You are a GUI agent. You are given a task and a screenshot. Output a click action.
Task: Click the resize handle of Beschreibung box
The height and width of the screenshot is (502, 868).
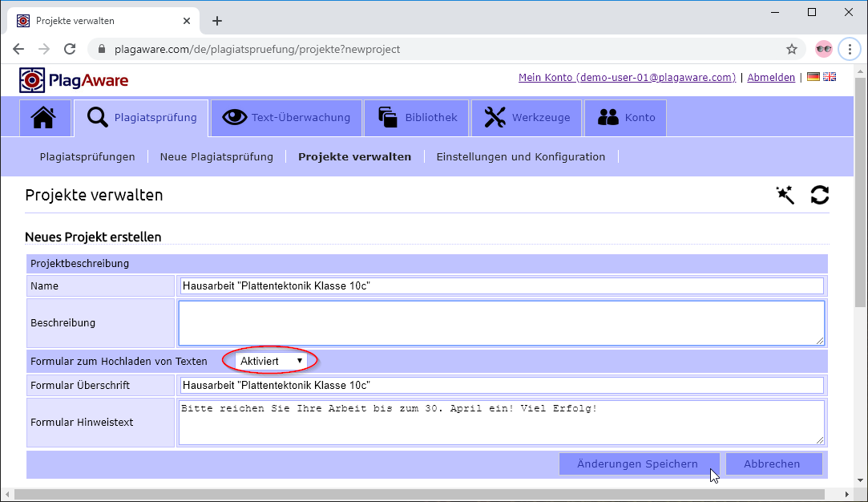tap(820, 341)
